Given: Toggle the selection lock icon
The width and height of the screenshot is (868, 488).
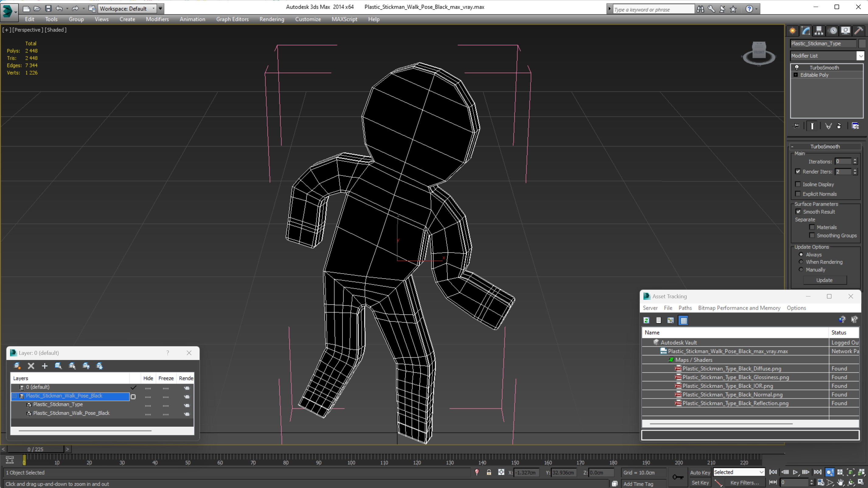Looking at the screenshot, I should [x=489, y=472].
